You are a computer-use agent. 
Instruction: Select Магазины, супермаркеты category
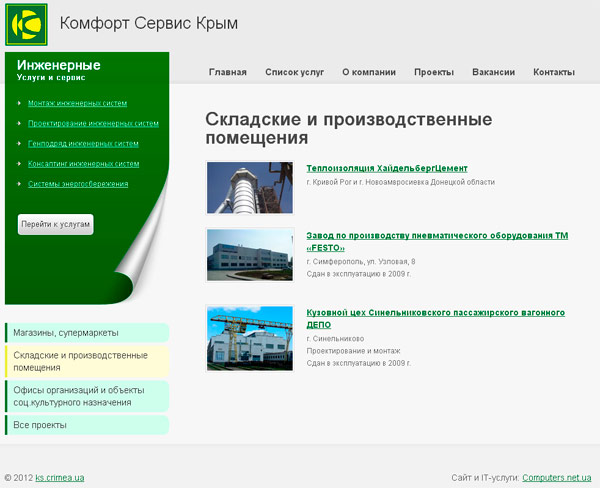pos(66,333)
